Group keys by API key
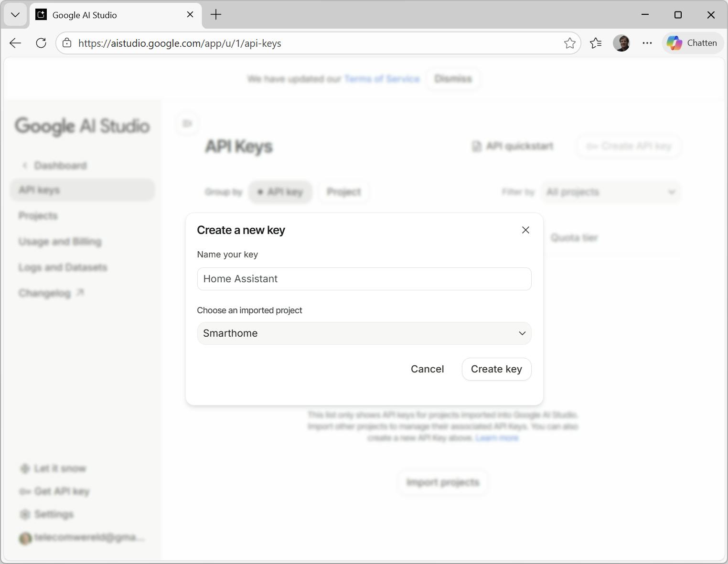 [280, 192]
